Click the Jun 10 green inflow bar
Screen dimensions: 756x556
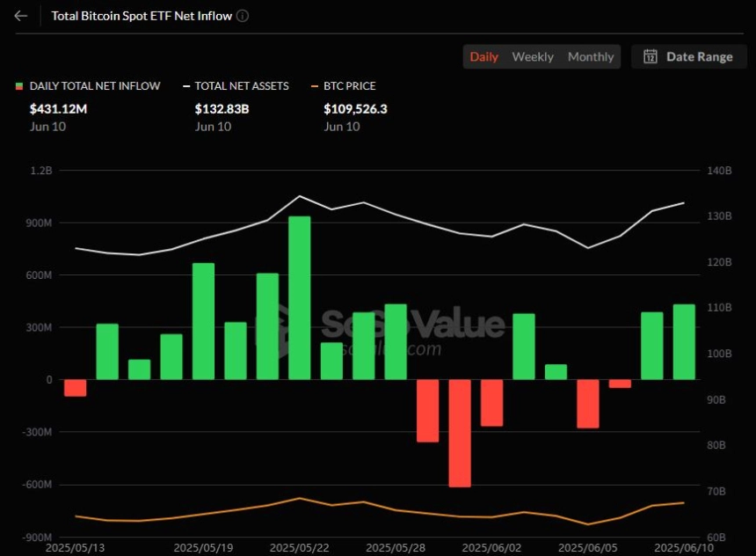684,341
